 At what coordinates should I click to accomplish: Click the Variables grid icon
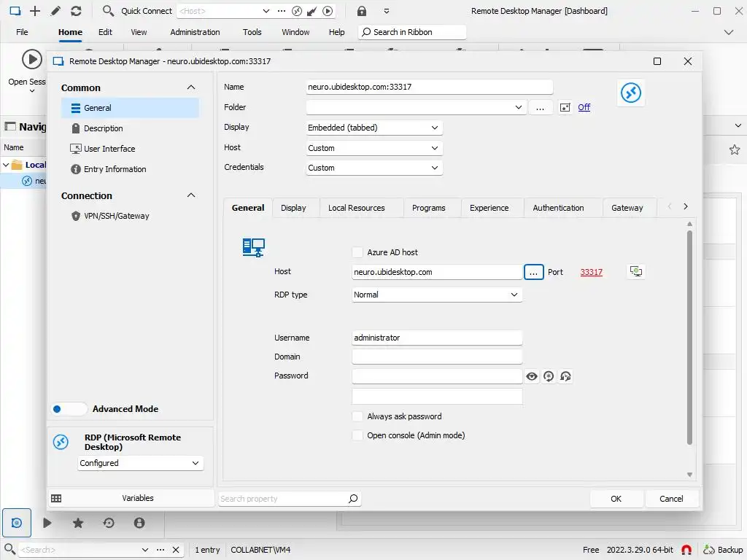tap(56, 498)
